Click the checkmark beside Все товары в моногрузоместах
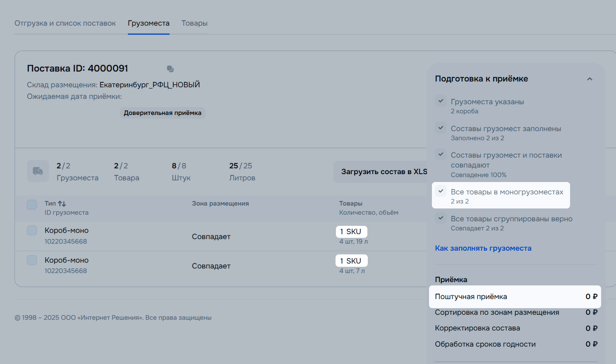 tap(441, 192)
